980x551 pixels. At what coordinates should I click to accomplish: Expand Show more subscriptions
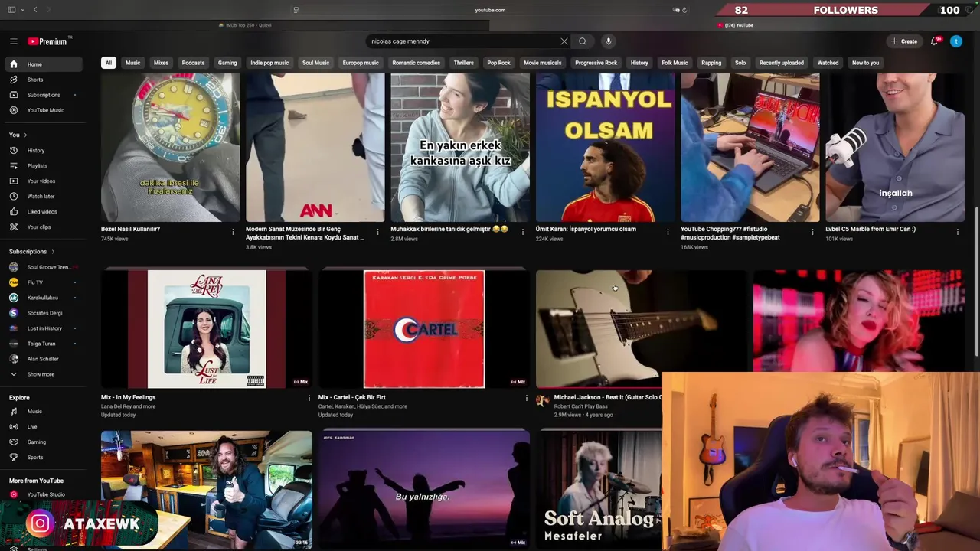click(42, 374)
